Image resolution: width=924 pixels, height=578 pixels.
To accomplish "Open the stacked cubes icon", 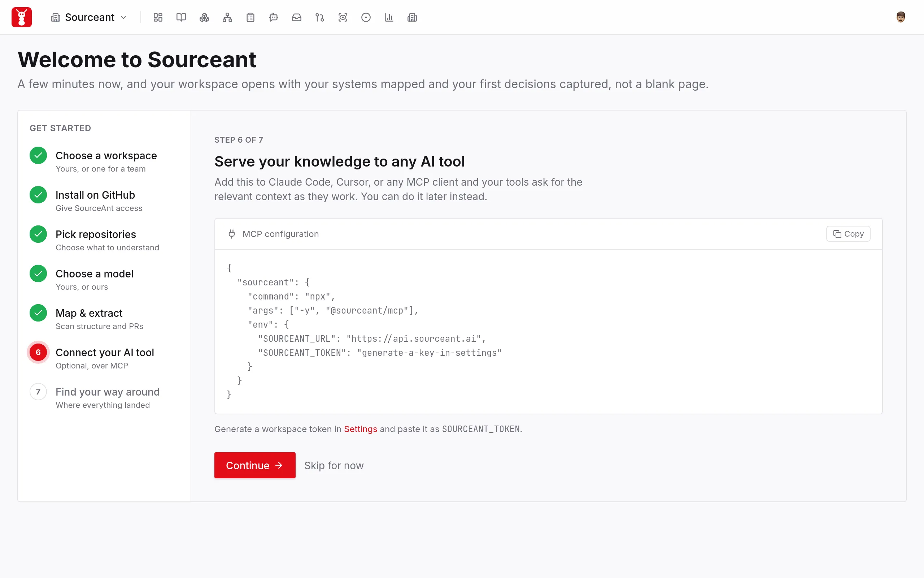I will click(204, 17).
